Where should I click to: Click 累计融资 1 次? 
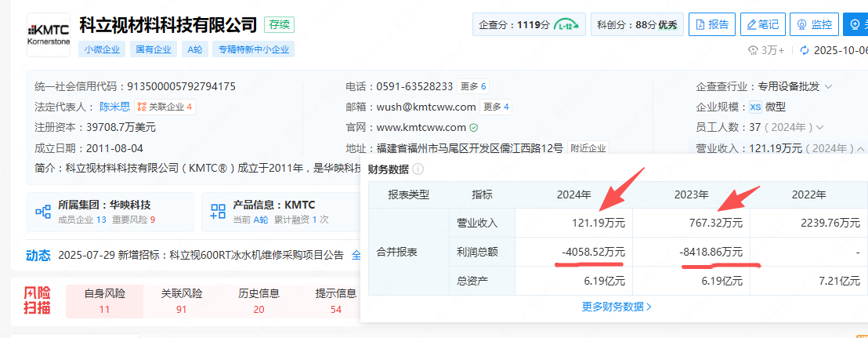[301, 220]
